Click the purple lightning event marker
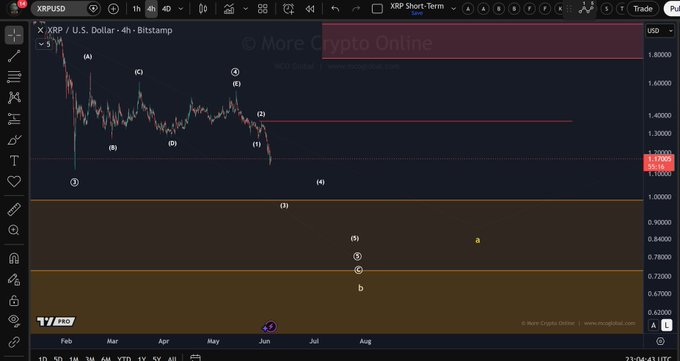Screen dimensions: 680x361 [x=270, y=327]
